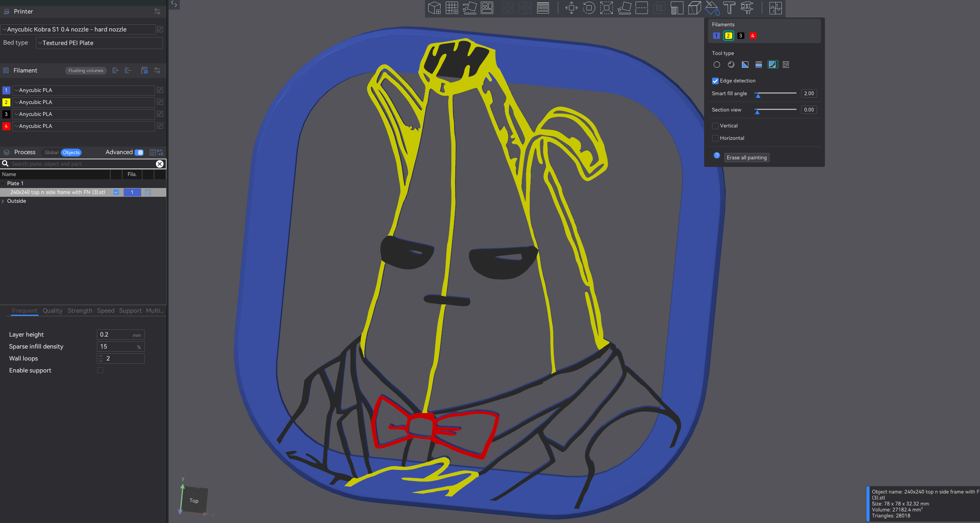980x523 pixels.
Task: Select the Move tool icon
Action: pos(571,8)
